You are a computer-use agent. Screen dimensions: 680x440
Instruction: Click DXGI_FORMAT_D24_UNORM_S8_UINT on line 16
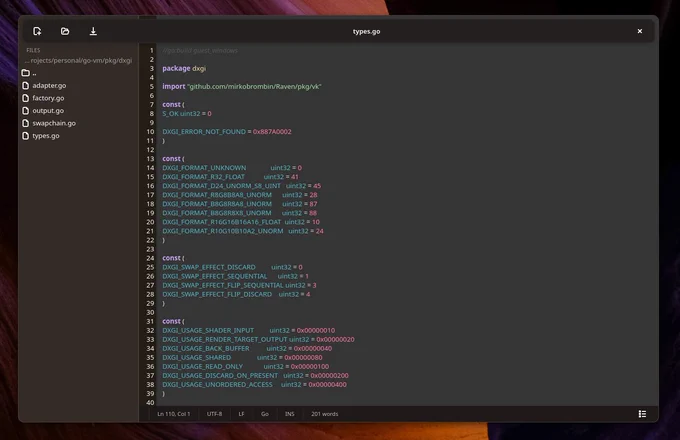(x=222, y=186)
